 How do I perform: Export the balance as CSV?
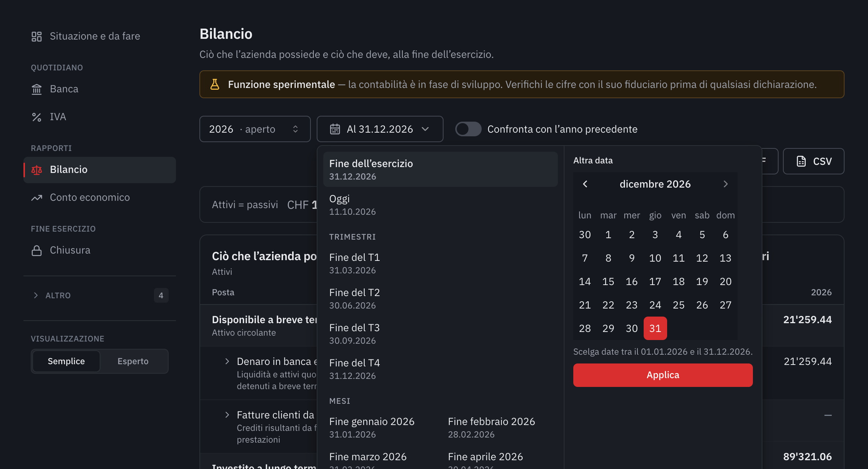pos(814,161)
